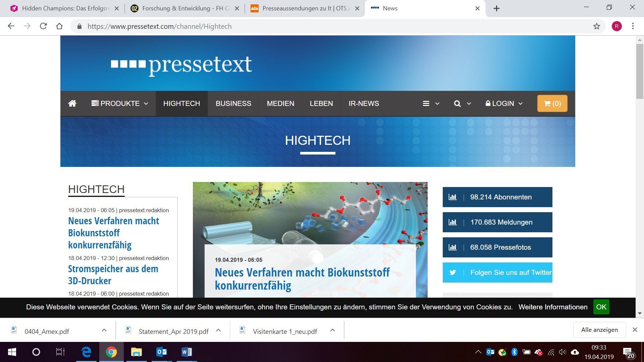Open article 'Neues Verfahren macht Biokunststoff' in sidebar
Viewport: 644px width, 362px height.
[x=113, y=233]
